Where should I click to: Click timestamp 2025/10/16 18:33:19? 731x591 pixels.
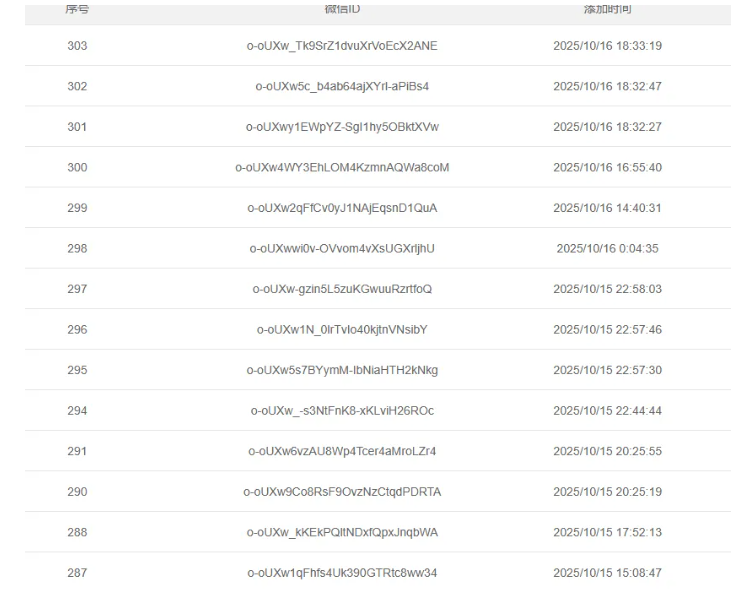tap(607, 46)
